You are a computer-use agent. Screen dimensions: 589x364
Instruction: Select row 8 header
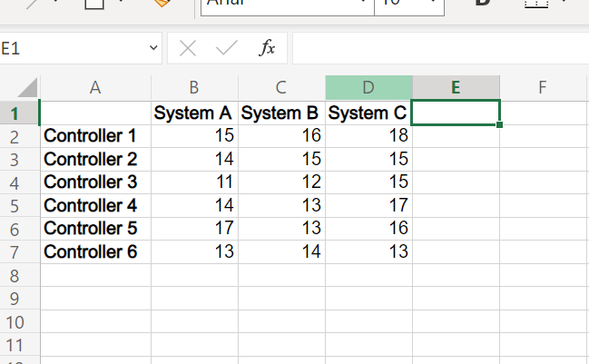pyautogui.click(x=20, y=275)
